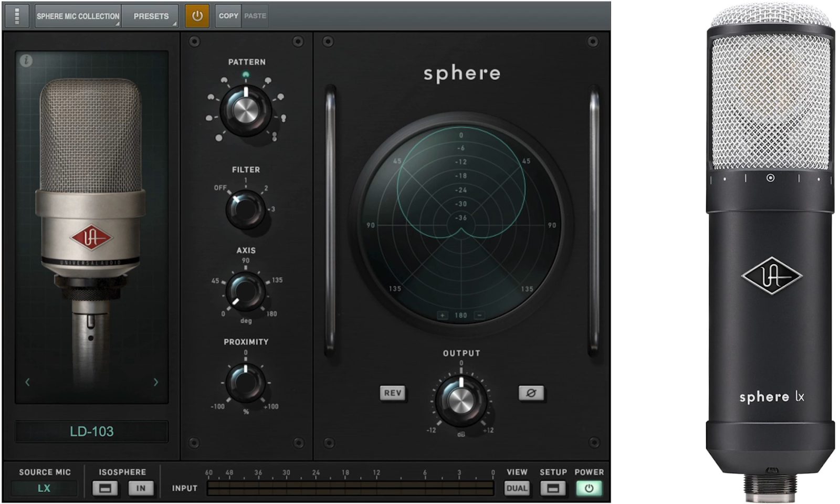Screen dimensions: 840x504
Task: Open the info icon on mic display
Action: (26, 61)
